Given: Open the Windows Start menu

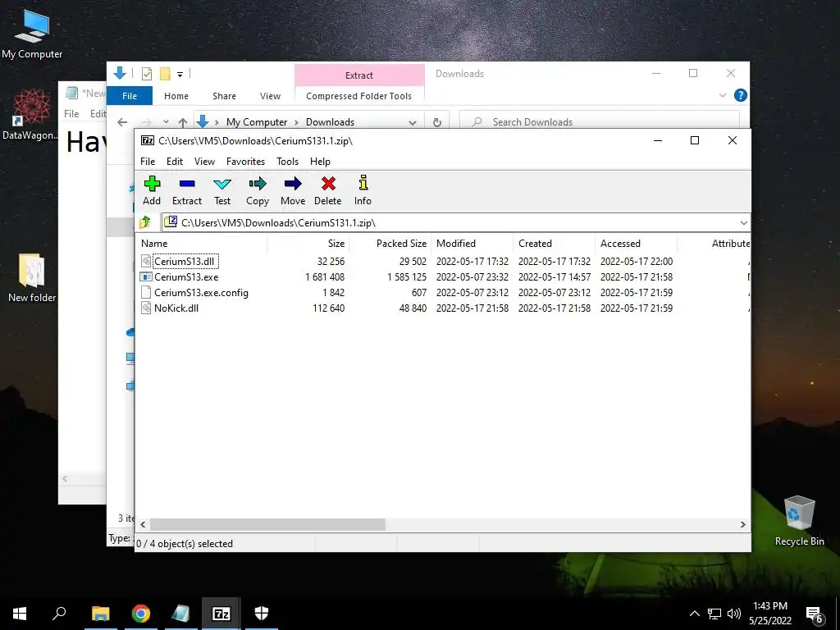Looking at the screenshot, I should 20,614.
